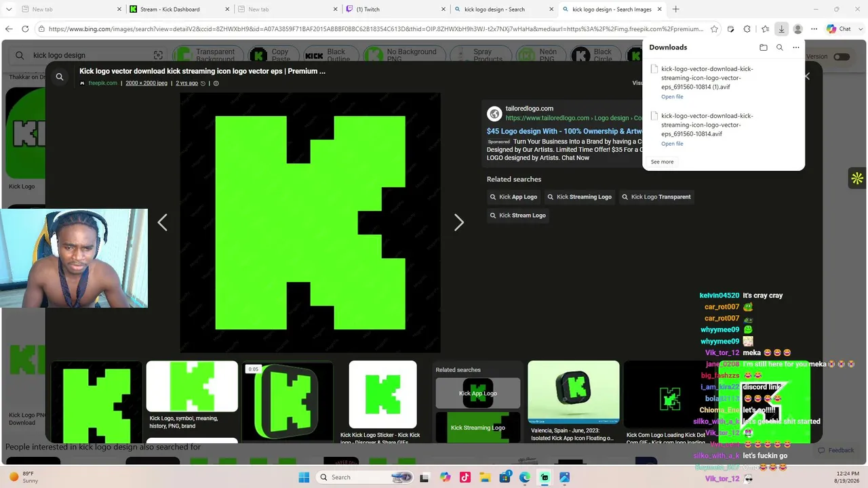This screenshot has width=868, height=488.
Task: Show the previous image with left arrow
Action: [163, 222]
